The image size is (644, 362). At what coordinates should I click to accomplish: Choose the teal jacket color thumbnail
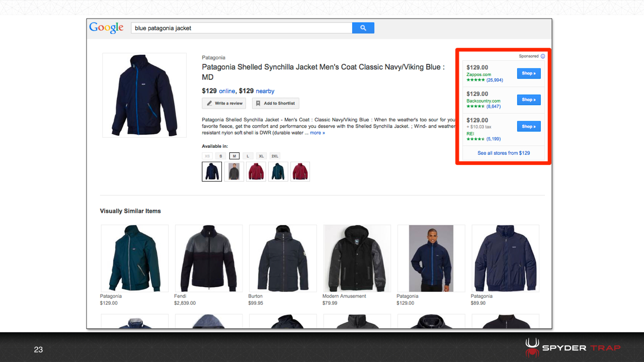(x=278, y=171)
